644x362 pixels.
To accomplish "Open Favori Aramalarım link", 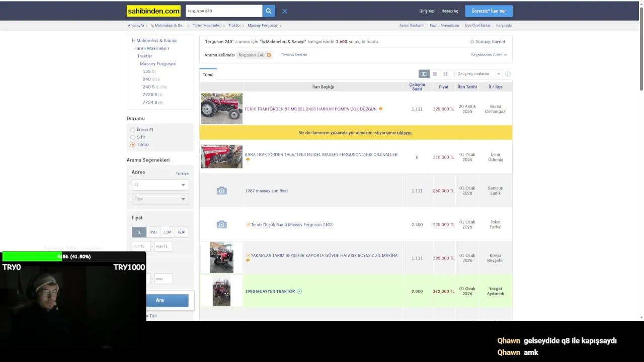I will [444, 25].
